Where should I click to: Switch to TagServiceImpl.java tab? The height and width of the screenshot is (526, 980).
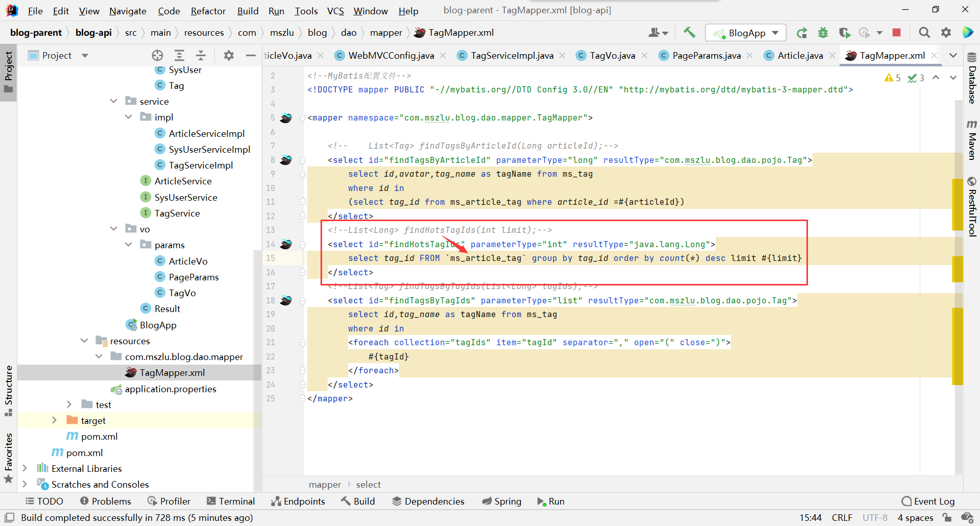(511, 55)
